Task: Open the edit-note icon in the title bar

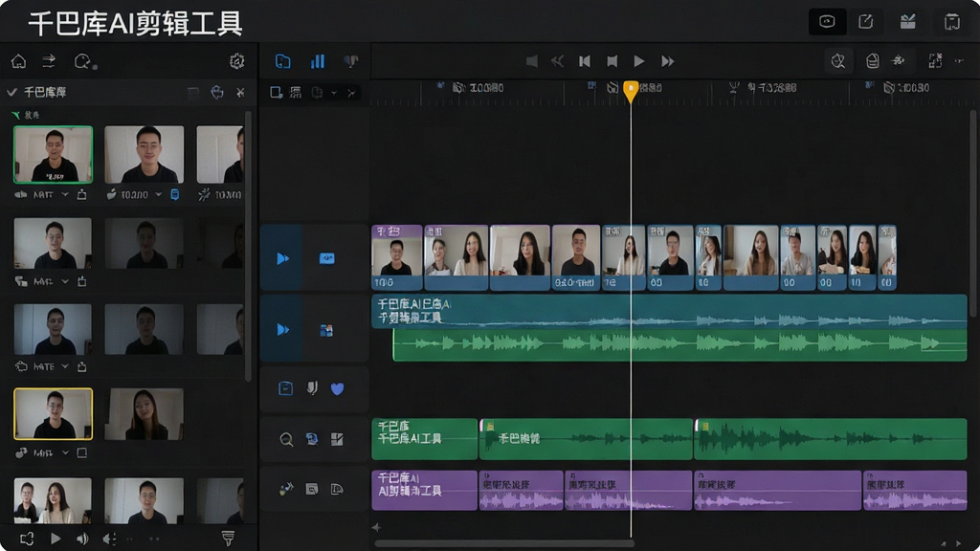Action: click(865, 22)
